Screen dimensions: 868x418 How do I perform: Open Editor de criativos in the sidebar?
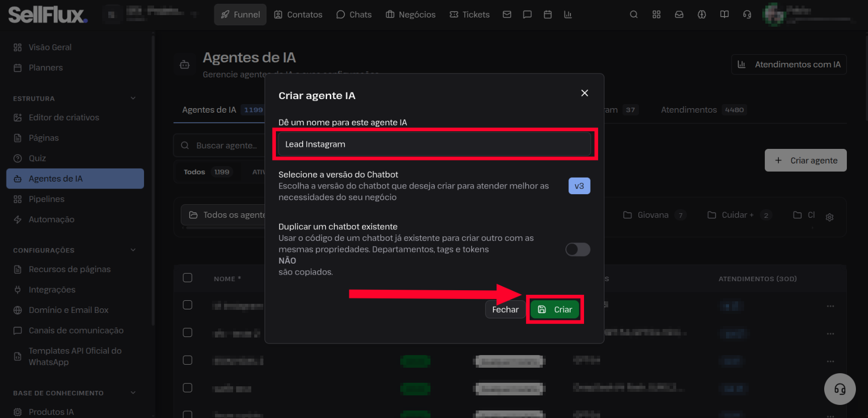(x=75, y=118)
